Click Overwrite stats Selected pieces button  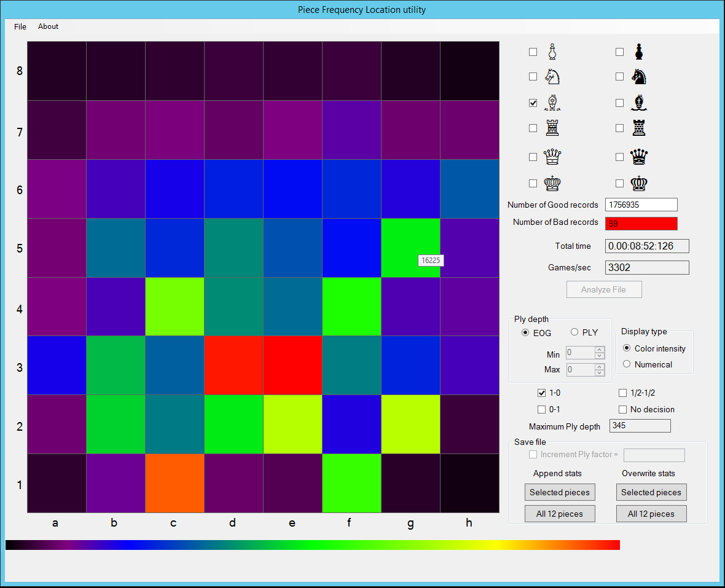pos(651,492)
